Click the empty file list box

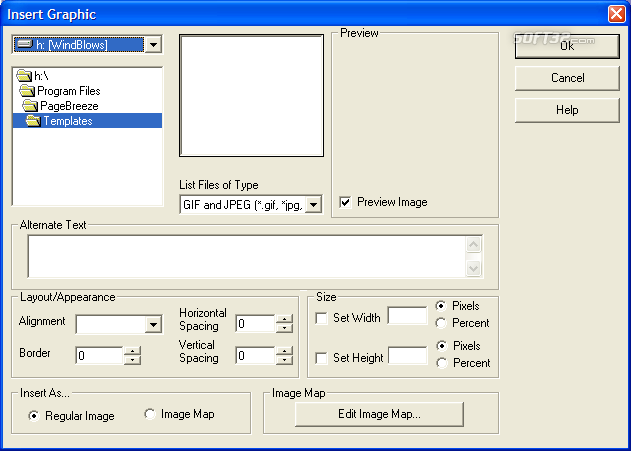[x=252, y=96]
